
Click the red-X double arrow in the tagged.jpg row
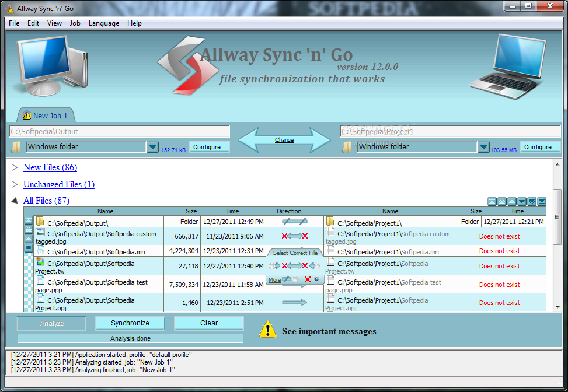pyautogui.click(x=294, y=236)
